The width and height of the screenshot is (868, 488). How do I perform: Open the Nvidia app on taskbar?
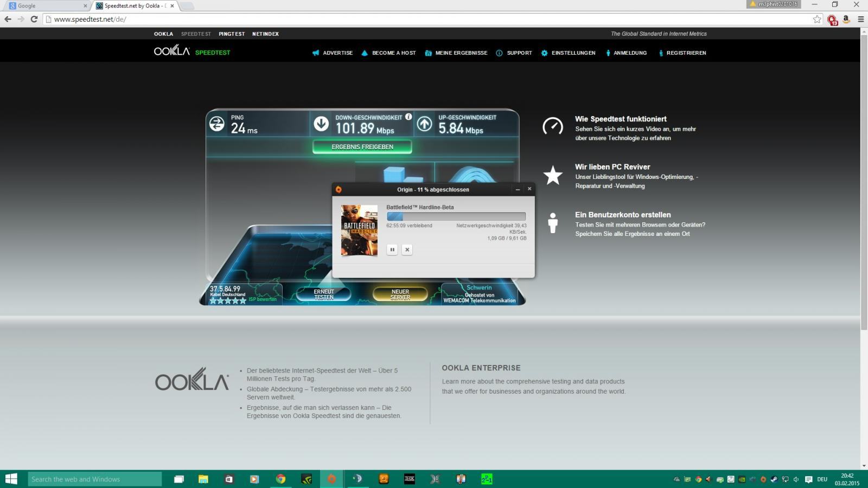point(307,479)
